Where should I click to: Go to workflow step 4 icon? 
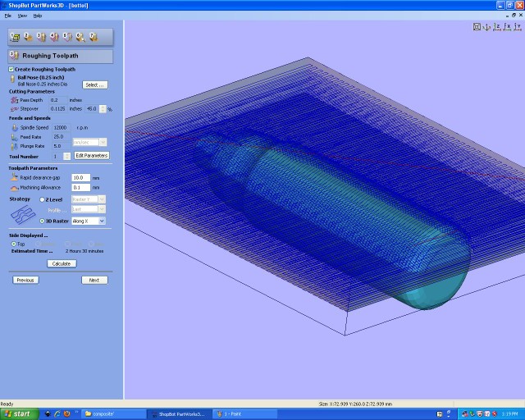click(54, 37)
